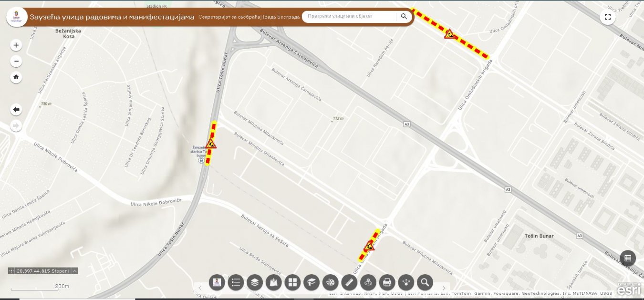
Task: Enable click-to-get-coordinates crosshair button
Action: [12, 271]
